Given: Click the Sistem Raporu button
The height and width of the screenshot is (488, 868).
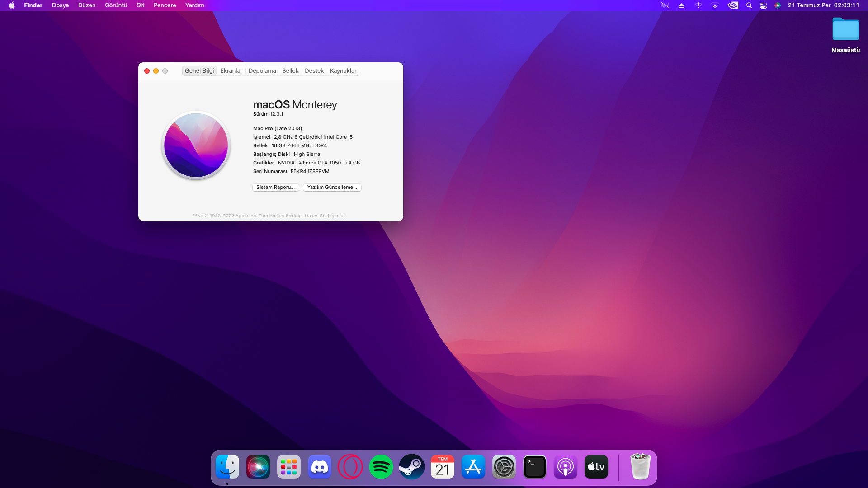Looking at the screenshot, I should click(x=275, y=187).
